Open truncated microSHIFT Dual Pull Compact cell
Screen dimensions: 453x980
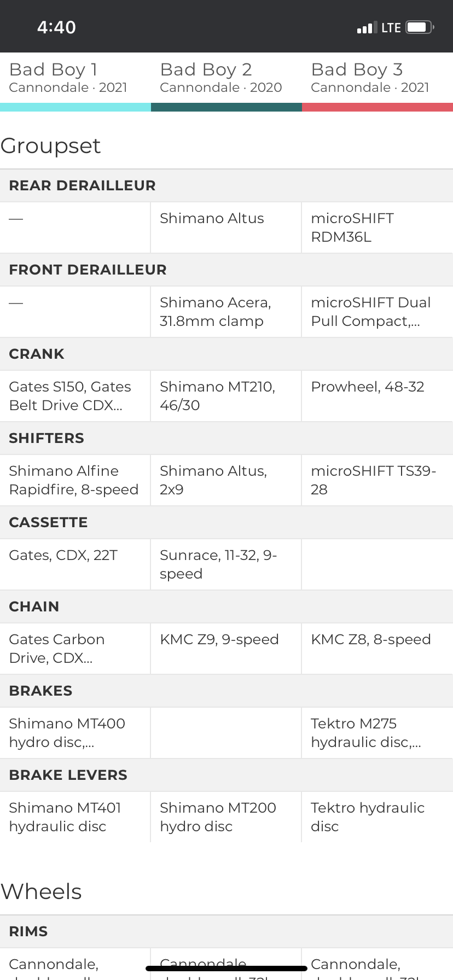pos(377,312)
